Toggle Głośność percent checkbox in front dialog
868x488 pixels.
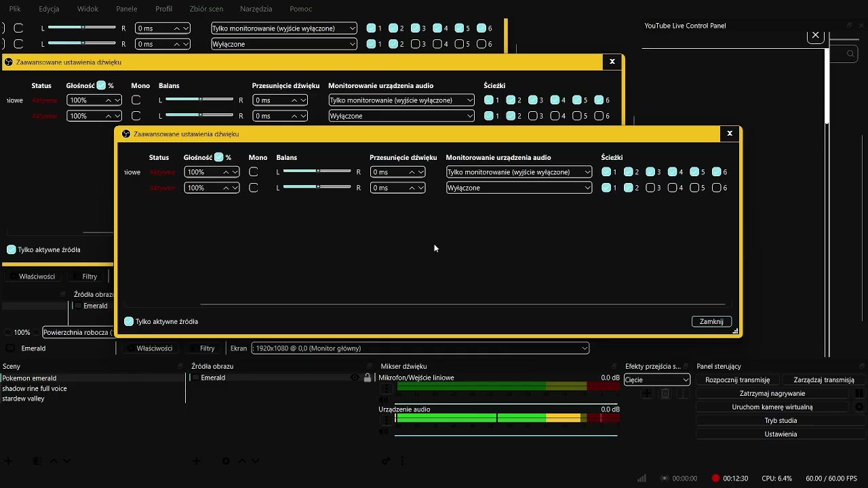pos(219,157)
